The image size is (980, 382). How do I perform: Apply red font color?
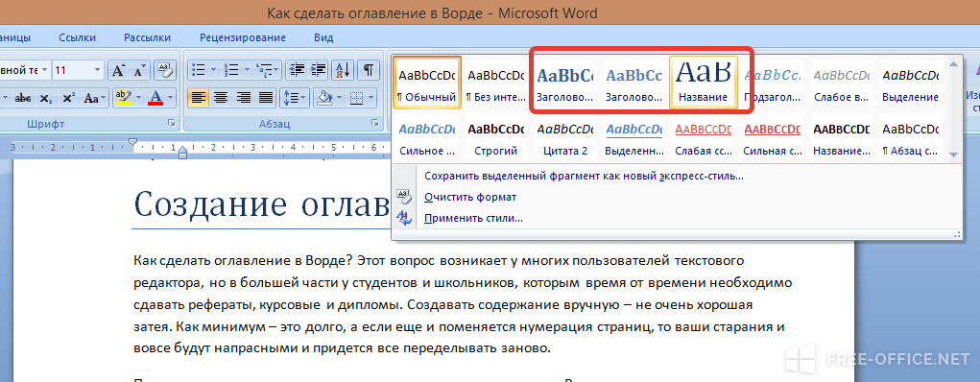(x=155, y=98)
